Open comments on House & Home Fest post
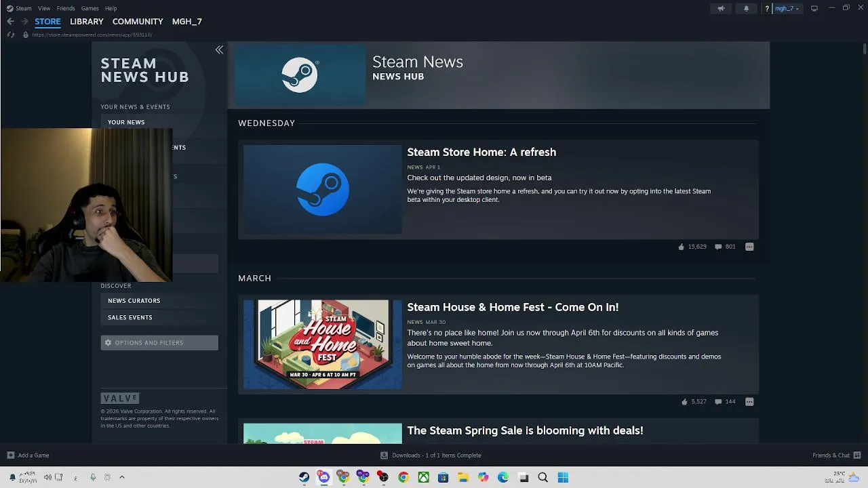Image resolution: width=868 pixels, height=488 pixels. pos(725,402)
